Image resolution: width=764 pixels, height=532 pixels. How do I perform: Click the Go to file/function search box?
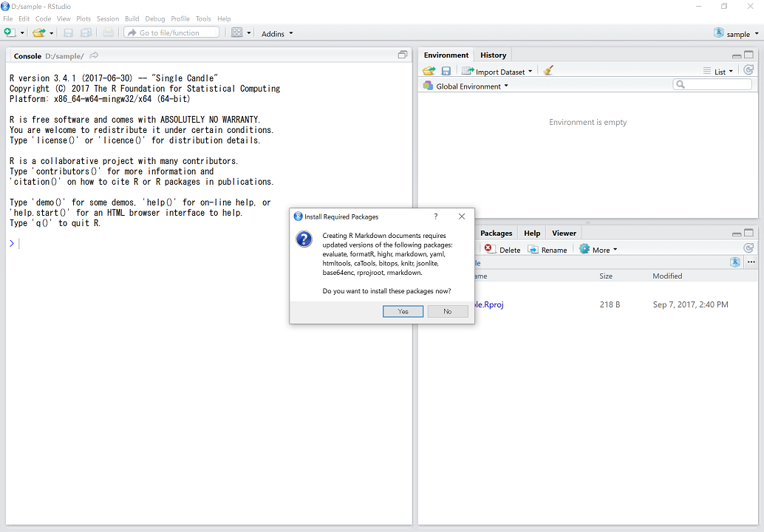pos(171,33)
